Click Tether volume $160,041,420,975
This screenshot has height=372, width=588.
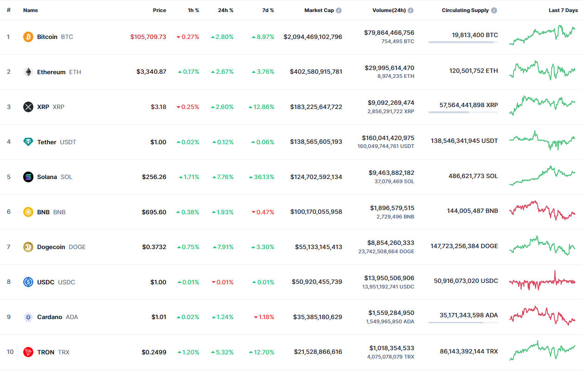coord(388,138)
